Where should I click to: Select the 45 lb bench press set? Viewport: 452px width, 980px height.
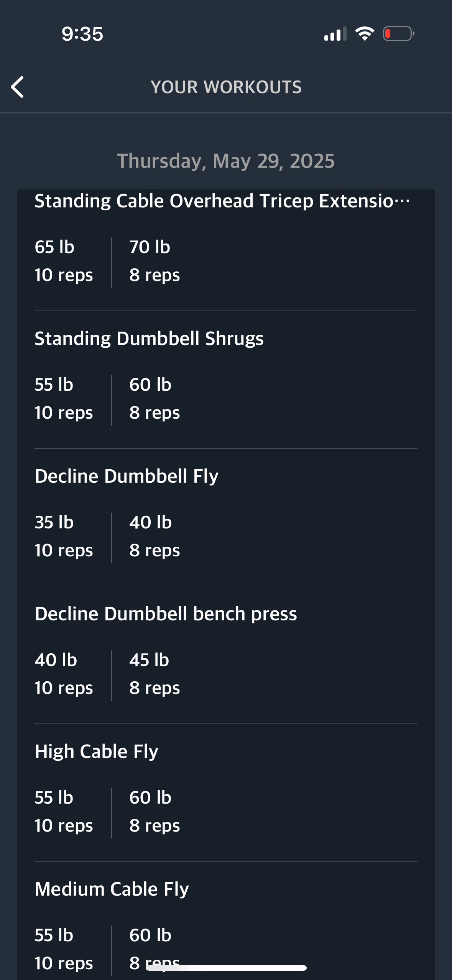[155, 674]
